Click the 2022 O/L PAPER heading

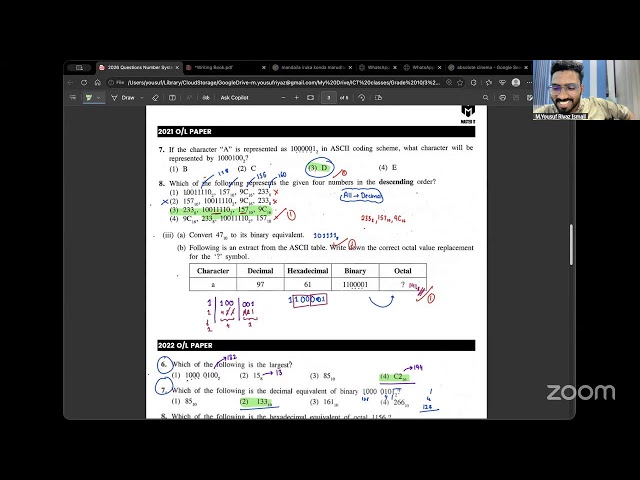(185, 345)
